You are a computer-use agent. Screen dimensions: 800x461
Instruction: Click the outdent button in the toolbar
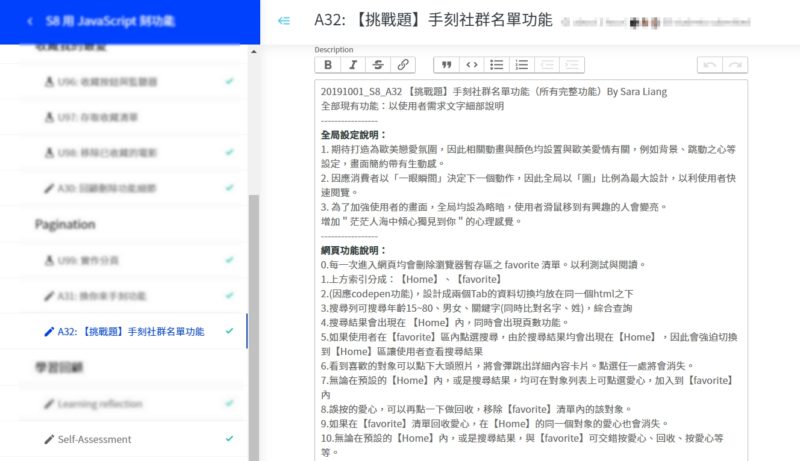[546, 65]
